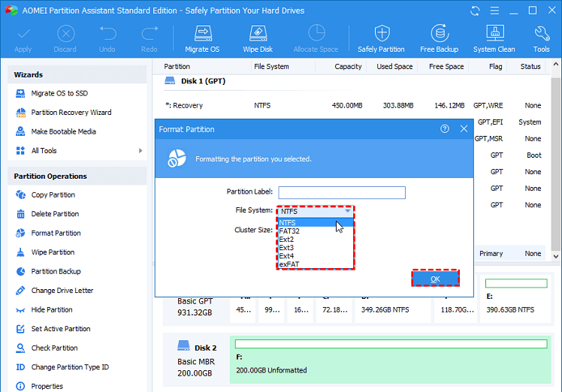
Task: Click OK to confirm formatting
Action: click(435, 279)
